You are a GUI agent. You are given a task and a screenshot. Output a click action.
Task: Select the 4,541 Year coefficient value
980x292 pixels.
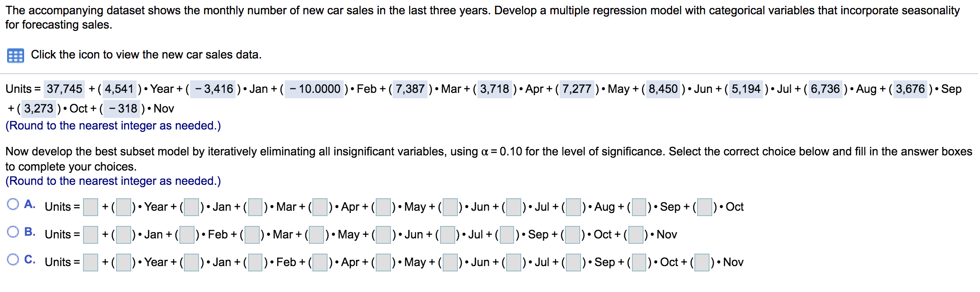[x=119, y=89]
